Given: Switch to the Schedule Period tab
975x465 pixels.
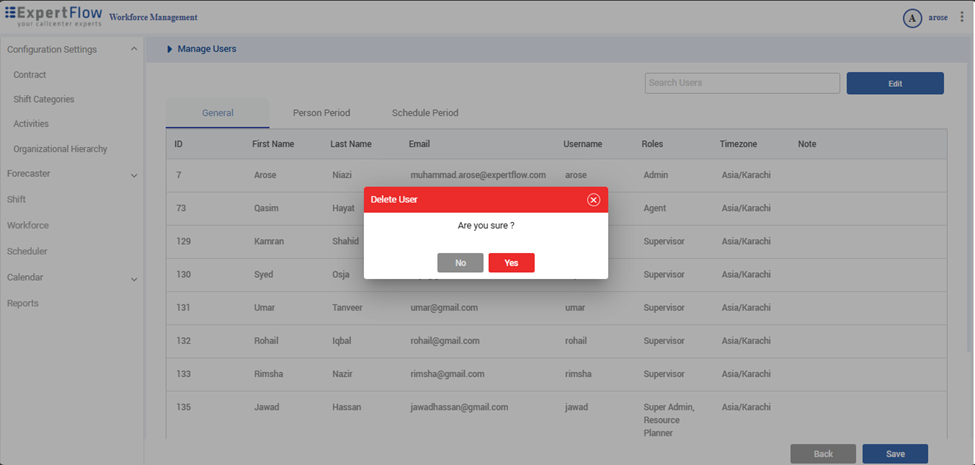Looking at the screenshot, I should [425, 113].
